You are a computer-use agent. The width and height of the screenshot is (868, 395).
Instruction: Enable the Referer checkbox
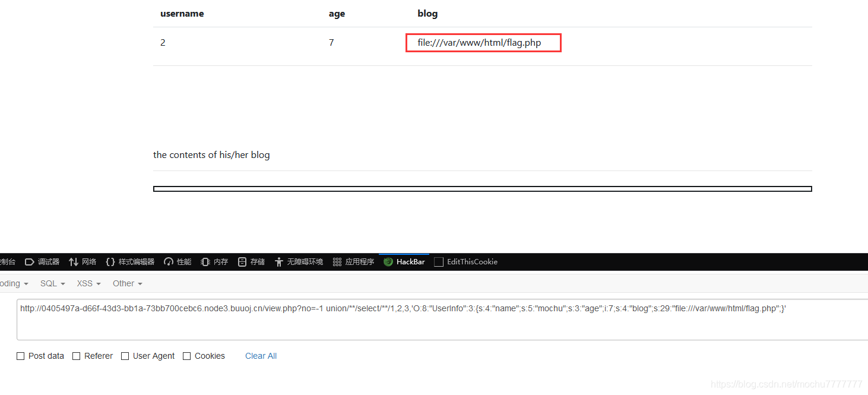[x=76, y=356]
